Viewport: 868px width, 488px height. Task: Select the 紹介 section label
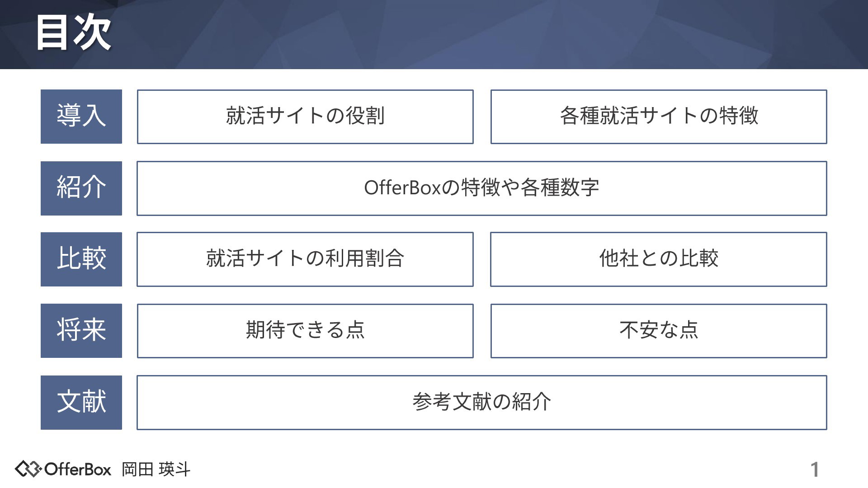[x=81, y=188]
